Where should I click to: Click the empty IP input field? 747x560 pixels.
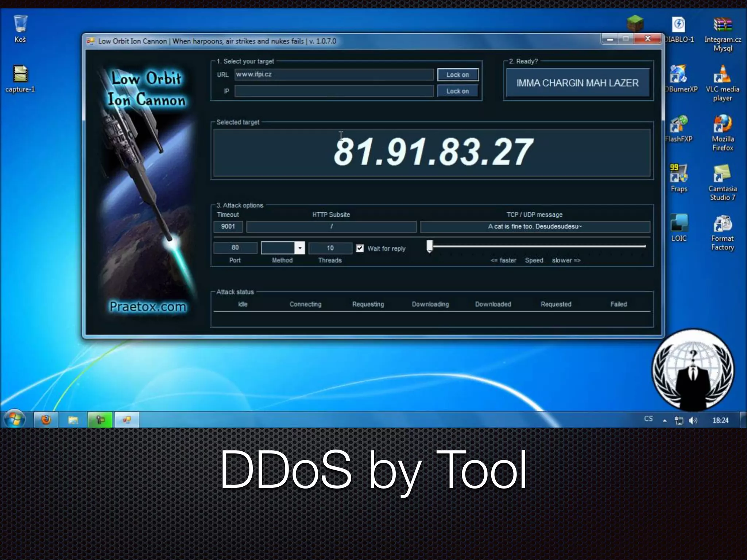pyautogui.click(x=334, y=91)
